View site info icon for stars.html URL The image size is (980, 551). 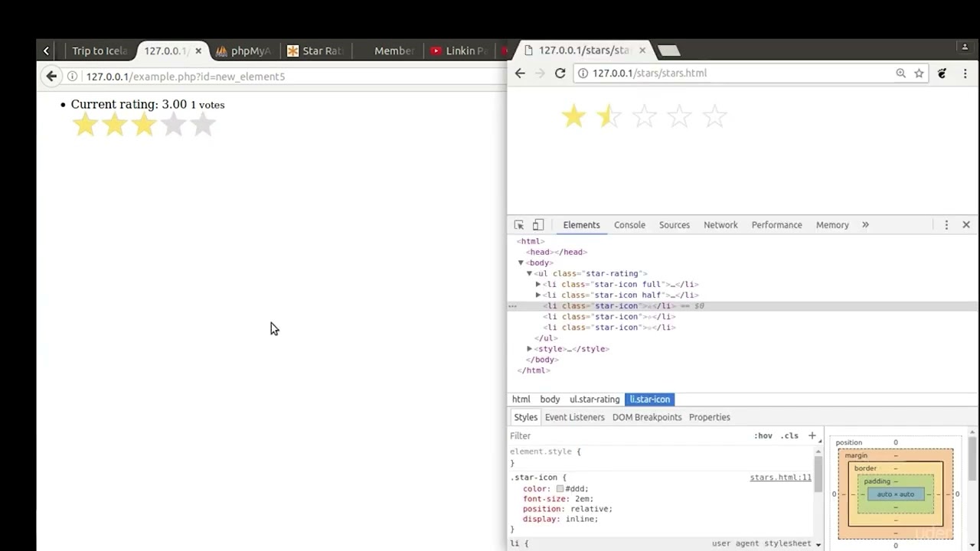(x=583, y=73)
